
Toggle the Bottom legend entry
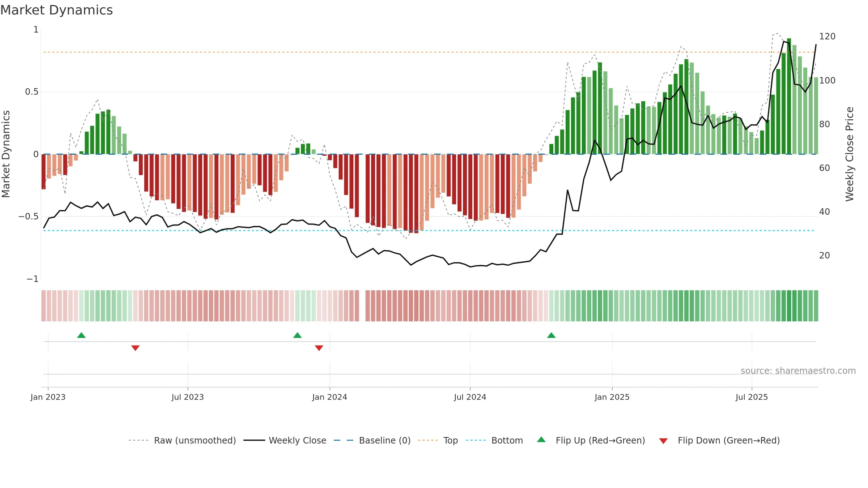[494, 440]
